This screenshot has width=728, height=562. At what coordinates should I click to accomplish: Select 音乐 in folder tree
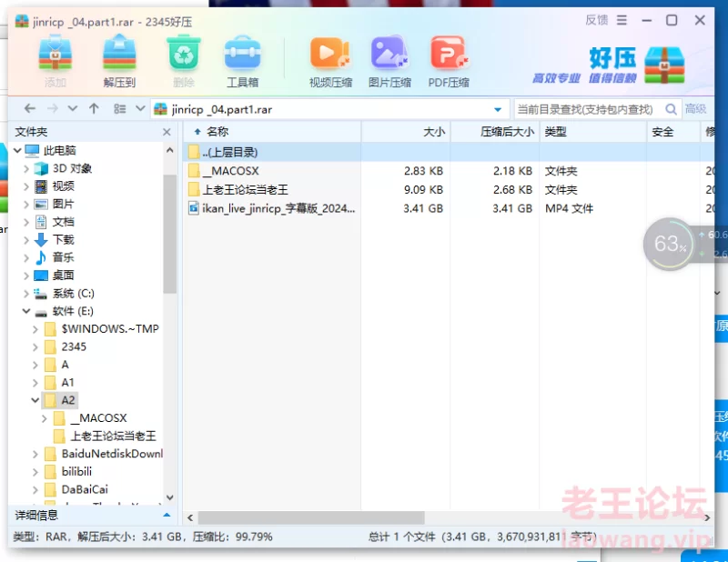click(x=63, y=257)
